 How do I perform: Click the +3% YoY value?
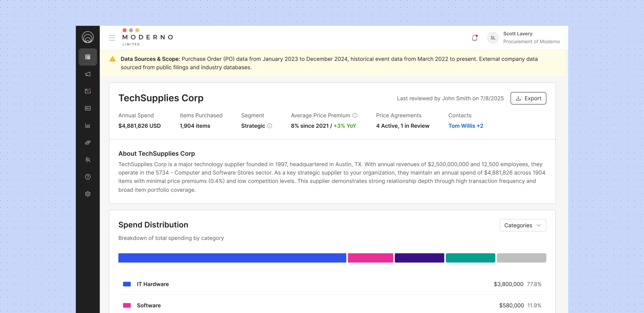click(x=345, y=126)
